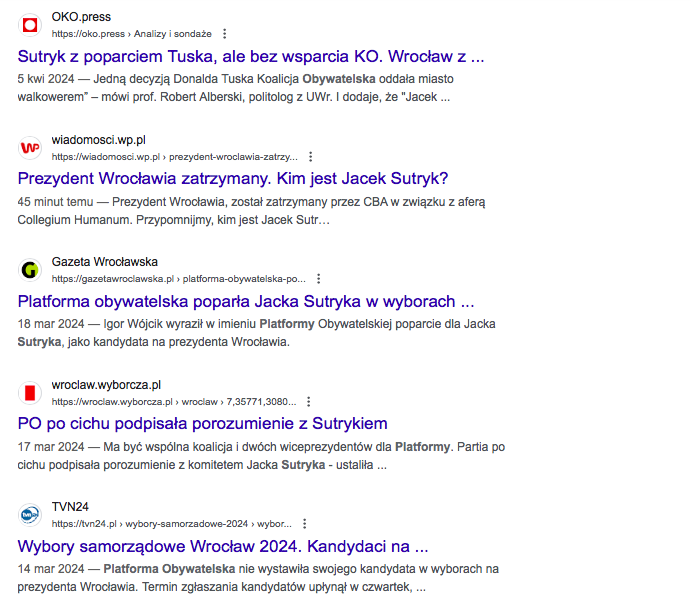Click the Gazeta Wrocławska site name

[104, 262]
